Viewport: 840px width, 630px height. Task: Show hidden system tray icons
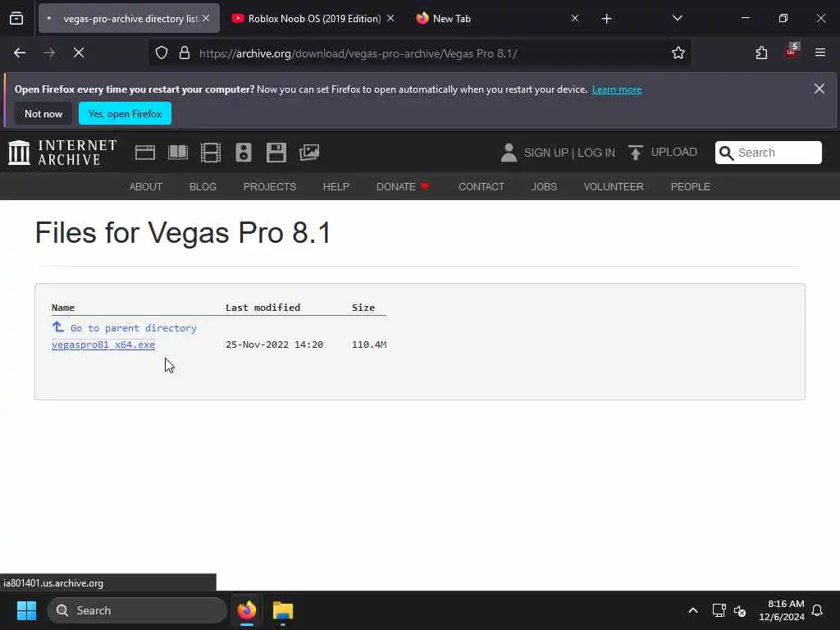click(692, 610)
